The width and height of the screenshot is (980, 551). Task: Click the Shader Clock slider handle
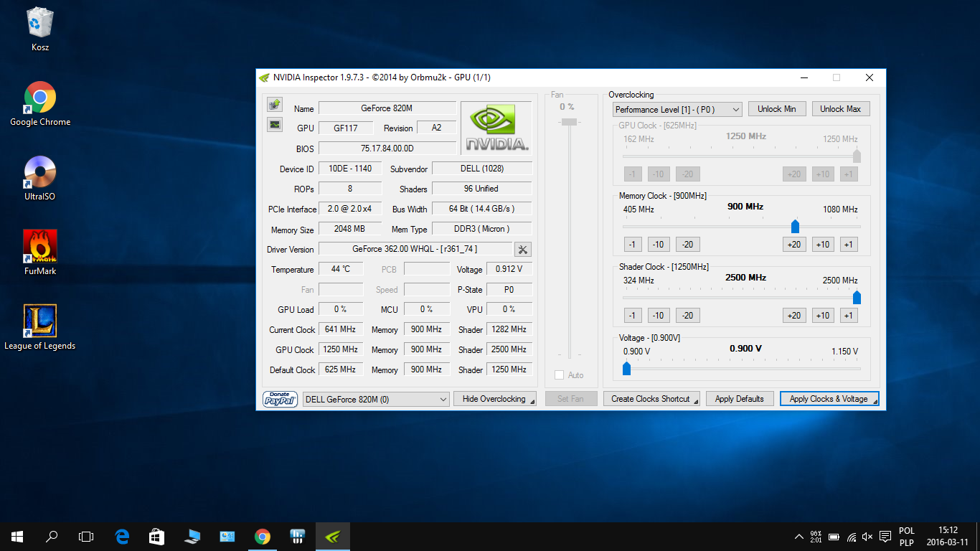point(857,297)
